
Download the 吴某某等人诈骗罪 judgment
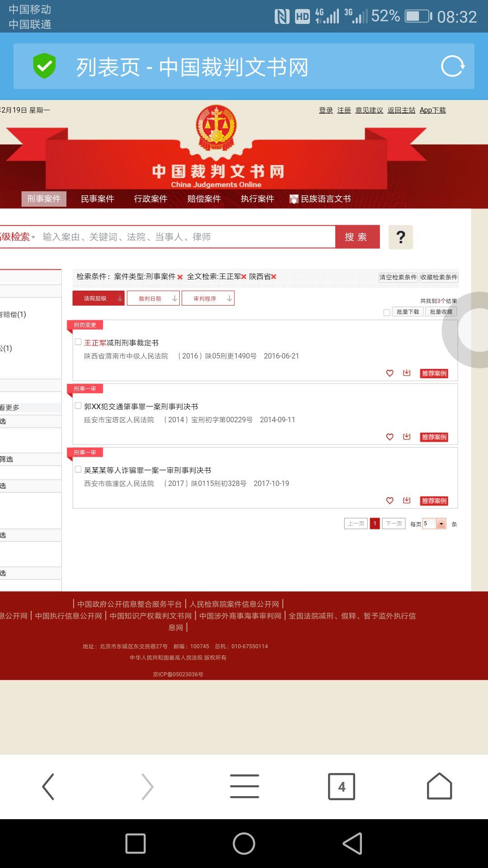pos(407,500)
